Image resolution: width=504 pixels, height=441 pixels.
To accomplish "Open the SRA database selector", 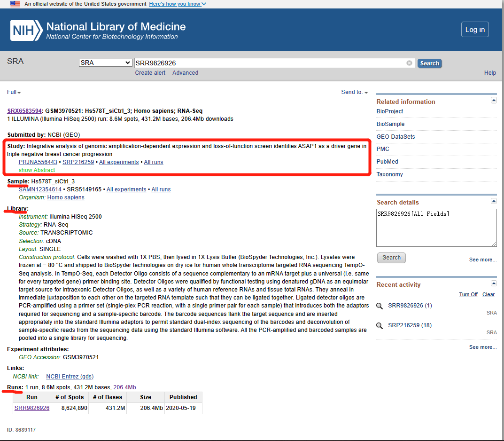I will tap(105, 63).
